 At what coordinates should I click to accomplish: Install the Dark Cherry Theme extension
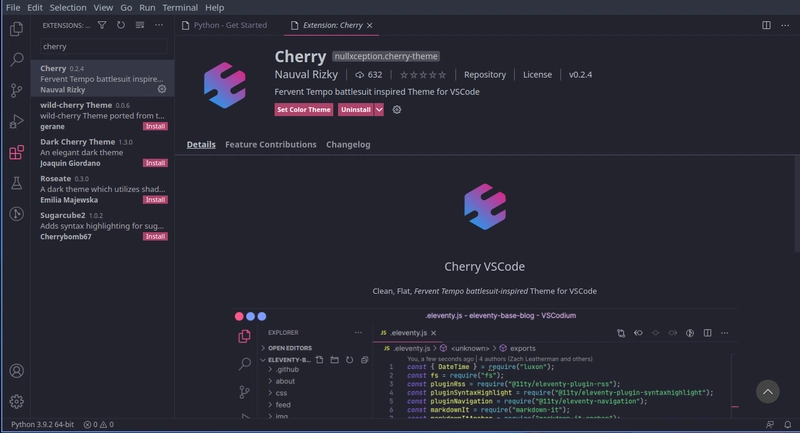155,163
